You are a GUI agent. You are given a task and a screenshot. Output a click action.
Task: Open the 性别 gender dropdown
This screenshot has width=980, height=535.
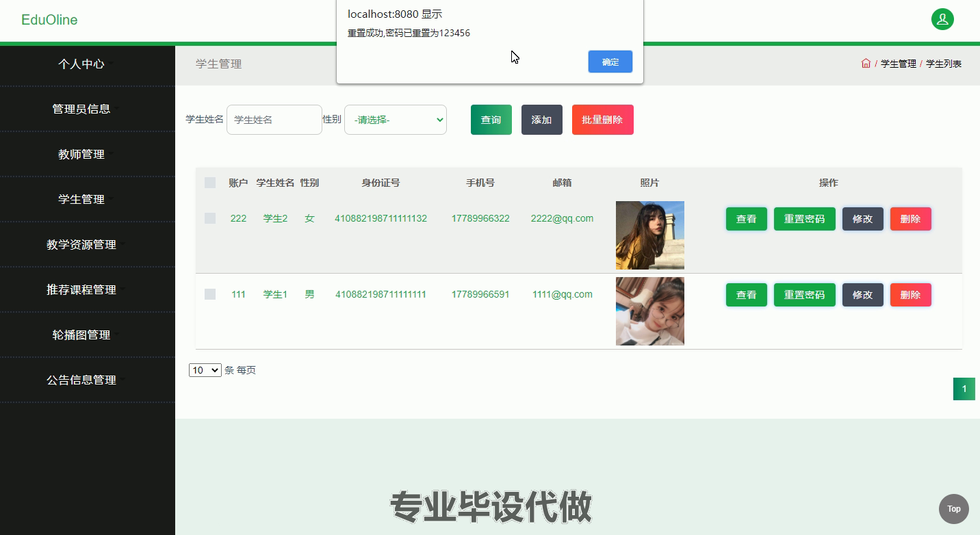(396, 120)
